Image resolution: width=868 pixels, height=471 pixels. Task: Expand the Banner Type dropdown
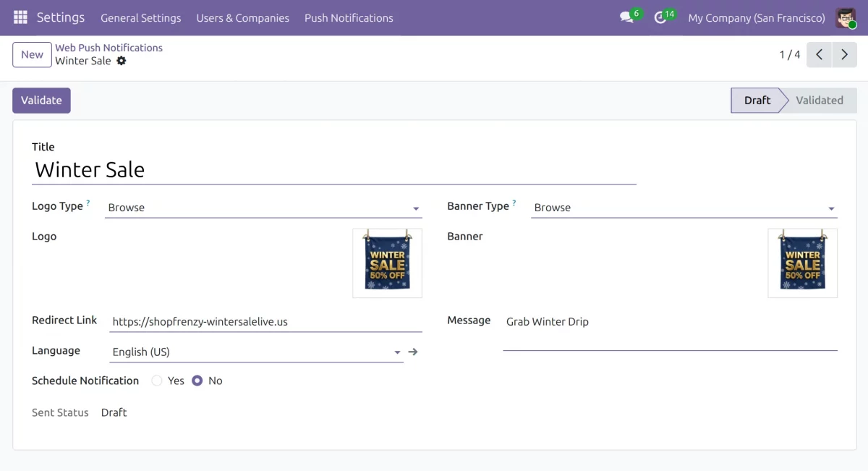[x=684, y=208]
